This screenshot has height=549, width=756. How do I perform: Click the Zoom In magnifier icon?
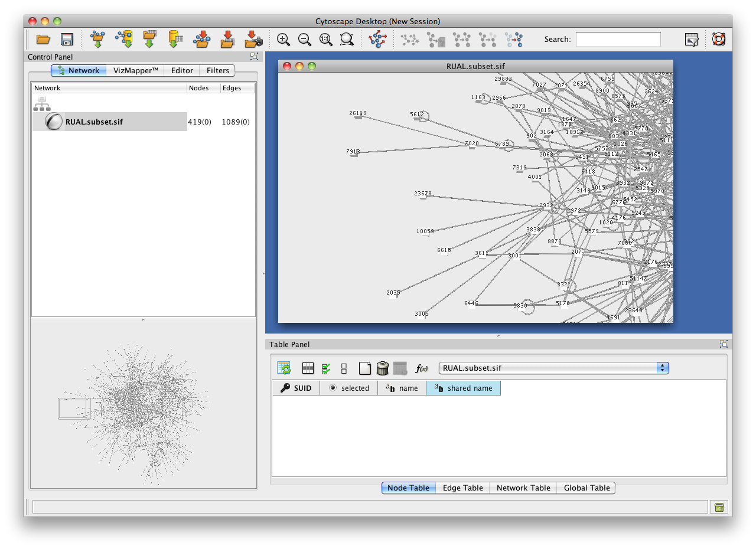[x=283, y=40]
